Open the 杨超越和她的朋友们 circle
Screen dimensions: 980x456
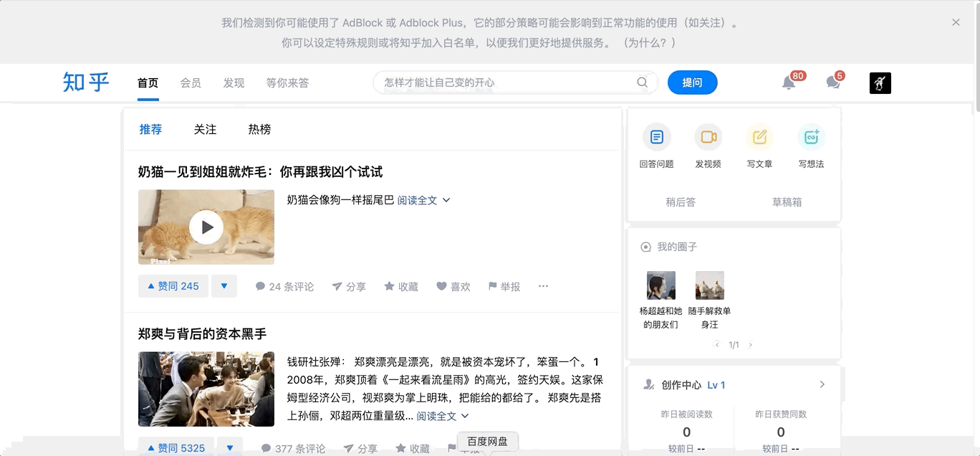click(x=660, y=301)
